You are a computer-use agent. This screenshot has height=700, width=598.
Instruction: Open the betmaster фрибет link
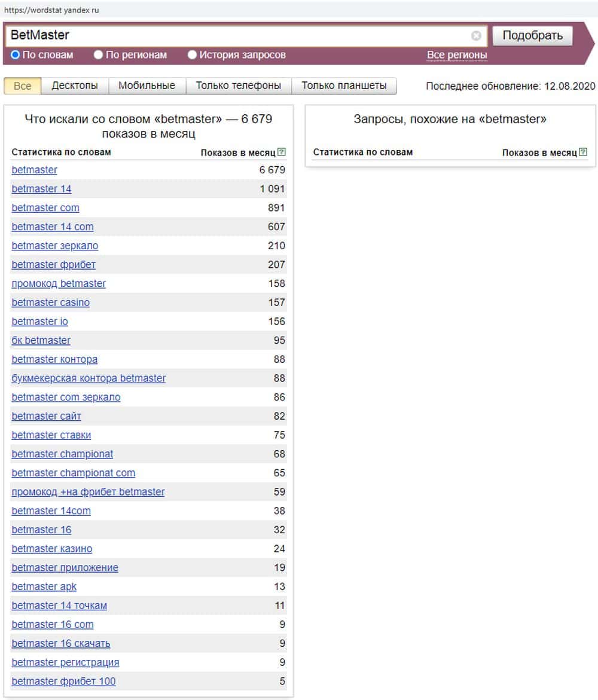click(53, 265)
